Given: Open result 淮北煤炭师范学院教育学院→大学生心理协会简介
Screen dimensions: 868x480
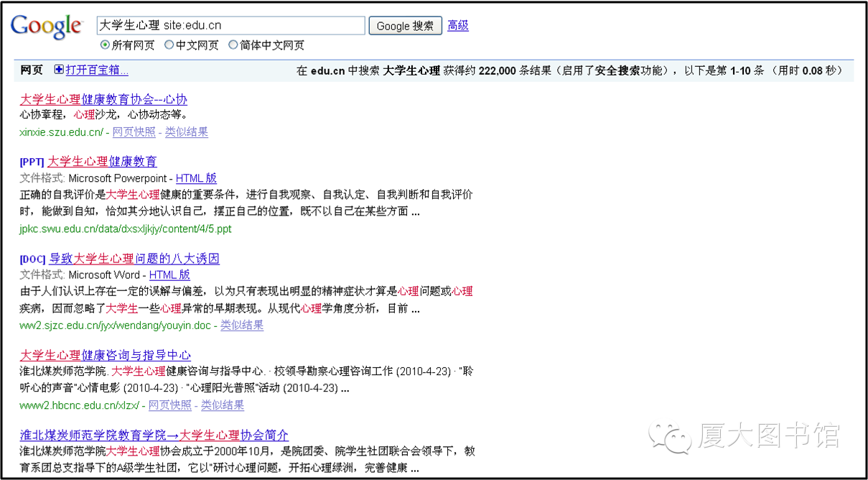Looking at the screenshot, I should point(154,435).
